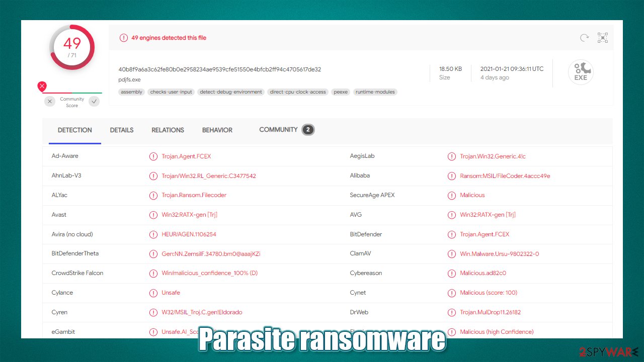644x362 pixels.
Task: Click the Malicious (high Confidence) result
Action: [x=497, y=332]
